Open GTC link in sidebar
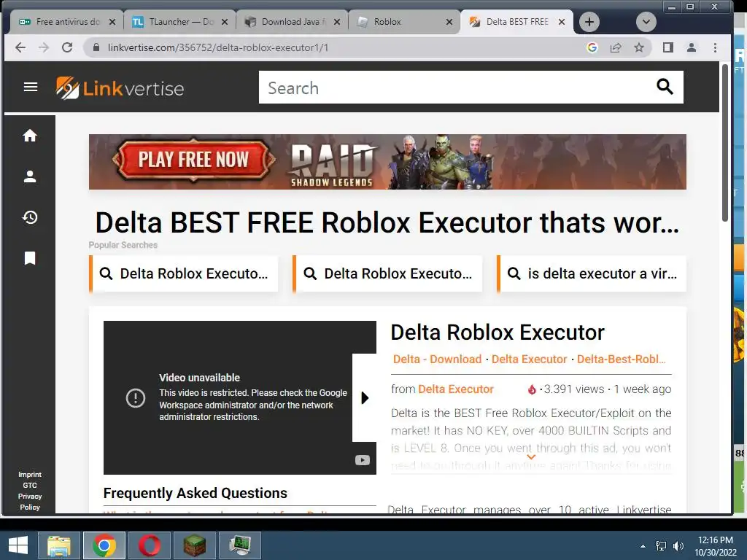This screenshot has height=560, width=747. coord(30,485)
